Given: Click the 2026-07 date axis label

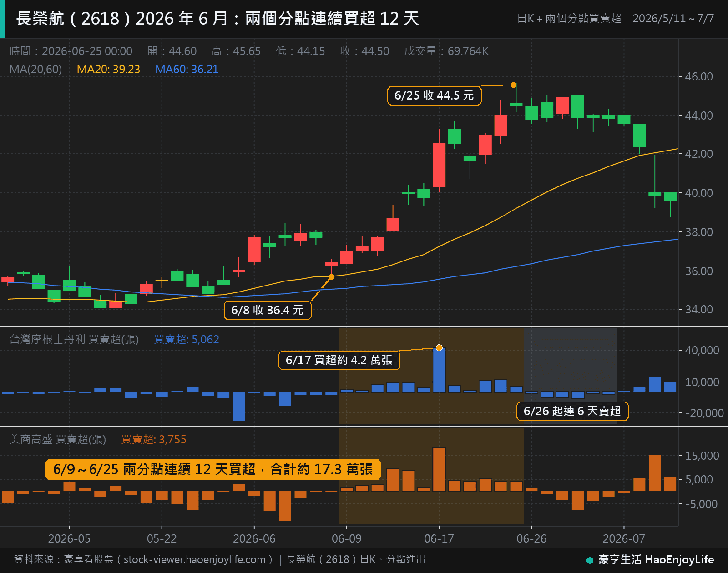Looking at the screenshot, I should tap(624, 538).
